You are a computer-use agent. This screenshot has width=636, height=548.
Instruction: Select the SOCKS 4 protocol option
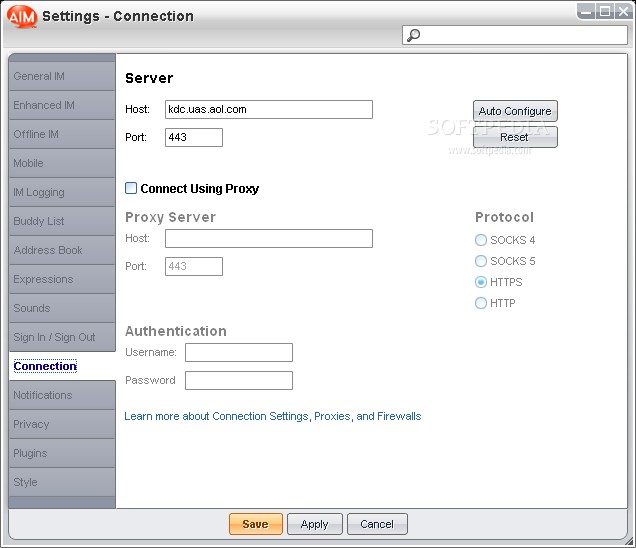click(481, 240)
